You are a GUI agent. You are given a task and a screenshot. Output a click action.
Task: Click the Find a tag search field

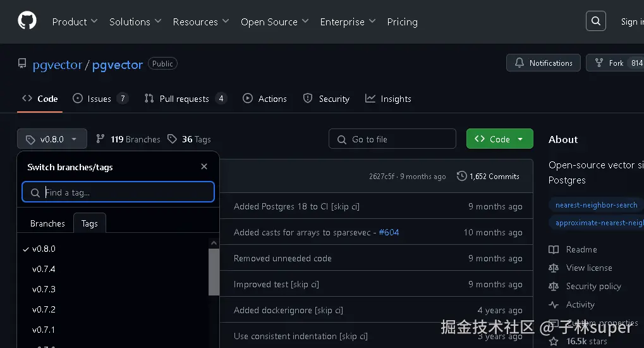118,192
